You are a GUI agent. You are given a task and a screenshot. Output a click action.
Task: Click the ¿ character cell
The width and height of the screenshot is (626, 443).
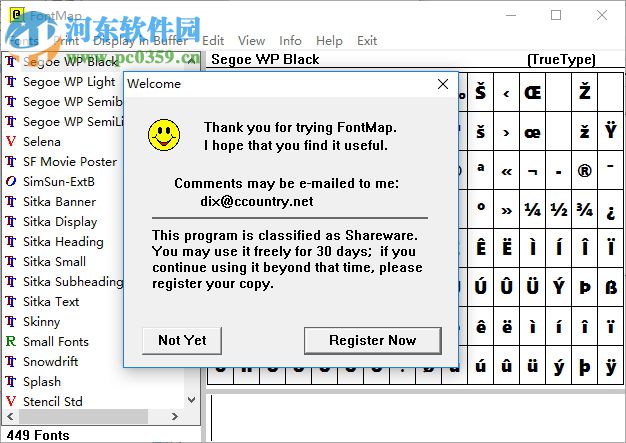click(610, 210)
